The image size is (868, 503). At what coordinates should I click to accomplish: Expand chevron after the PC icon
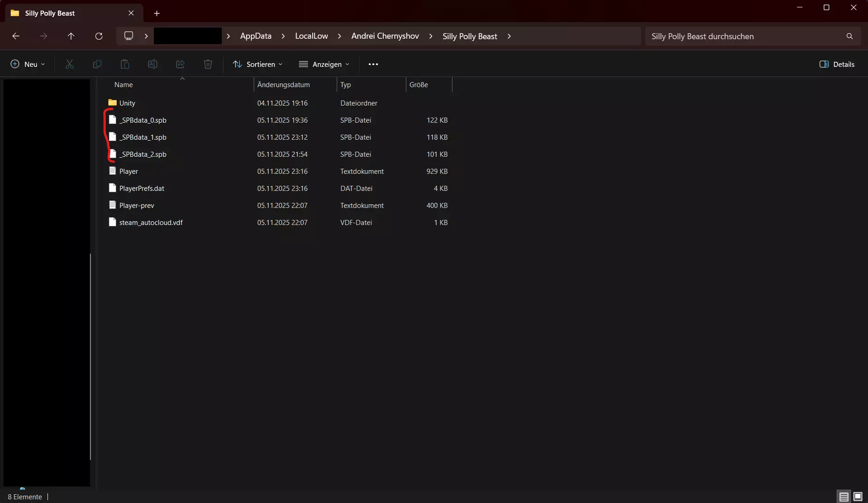pyautogui.click(x=146, y=36)
